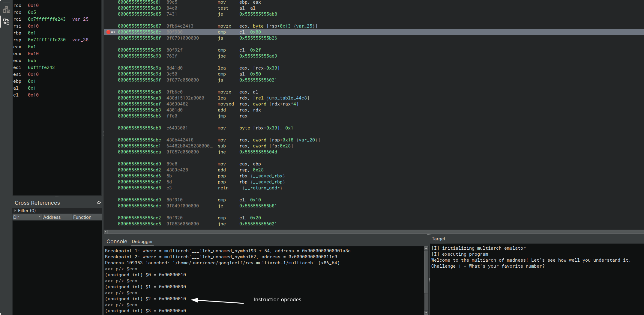Screen dimensions: 644x315
Task: Select the al register row
Action: (57, 88)
